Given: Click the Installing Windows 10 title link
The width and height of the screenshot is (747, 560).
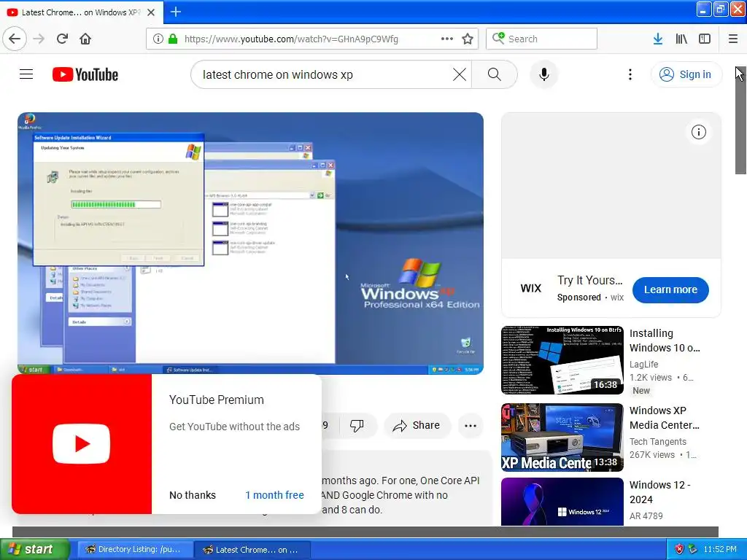Looking at the screenshot, I should 665,341.
